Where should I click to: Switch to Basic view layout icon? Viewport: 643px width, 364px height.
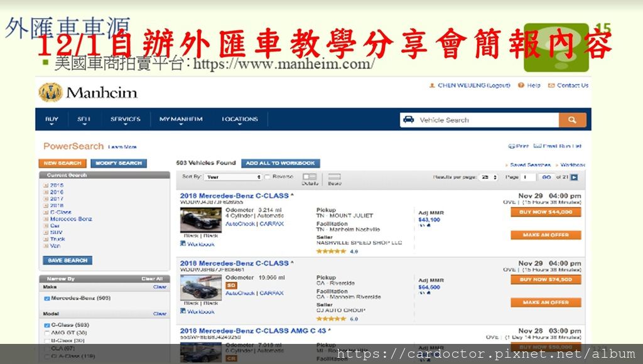[x=334, y=177]
